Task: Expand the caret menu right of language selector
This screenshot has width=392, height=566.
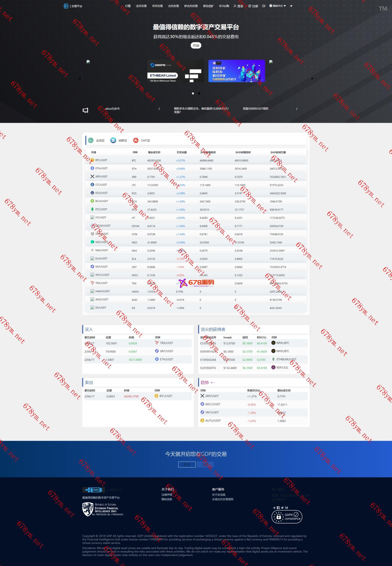Action: pos(291,6)
